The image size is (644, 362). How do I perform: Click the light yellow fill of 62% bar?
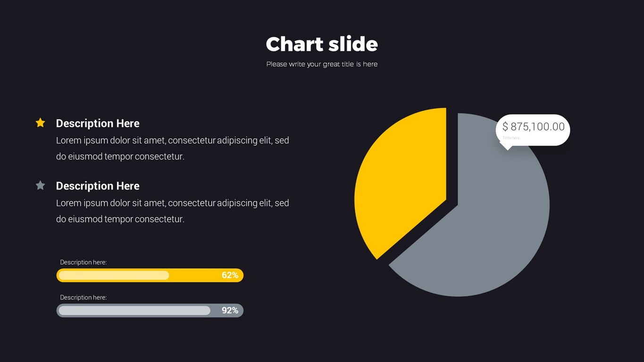pyautogui.click(x=114, y=275)
